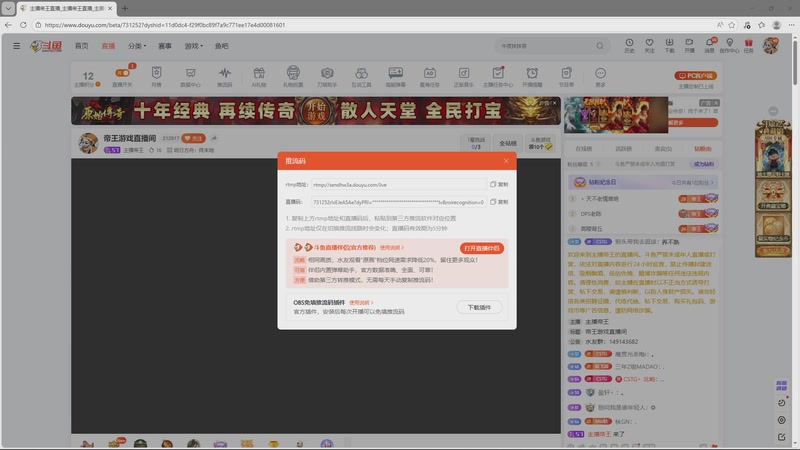Open the 任务 red gift icon

point(748,45)
